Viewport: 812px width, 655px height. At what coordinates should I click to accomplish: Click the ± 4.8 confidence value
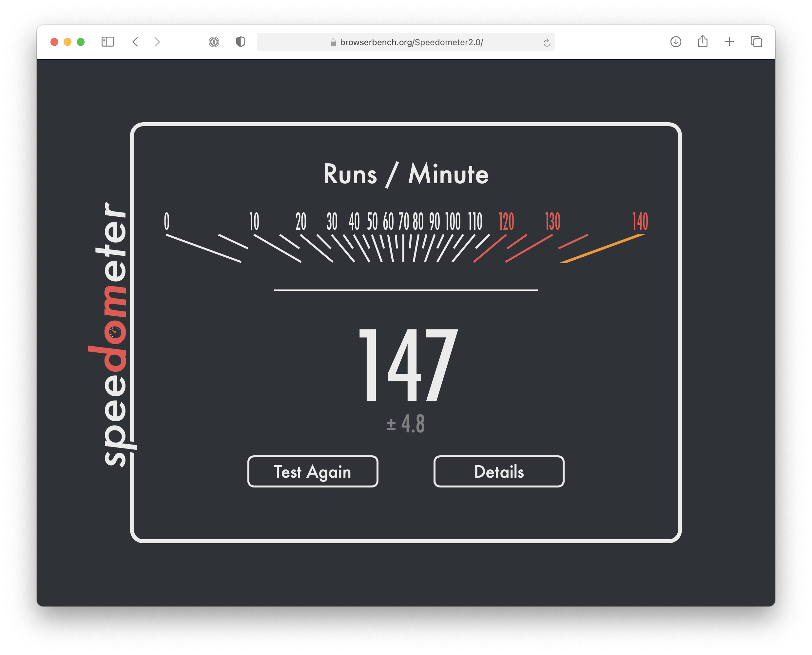tap(405, 423)
